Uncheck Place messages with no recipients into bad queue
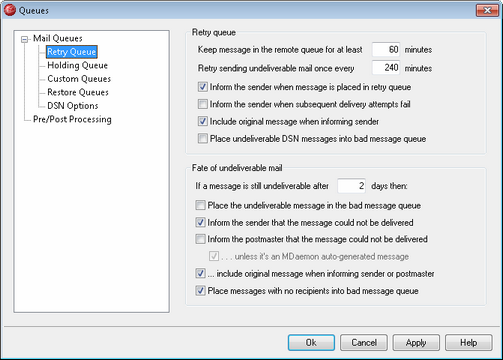The height and width of the screenshot is (360, 503). point(200,291)
